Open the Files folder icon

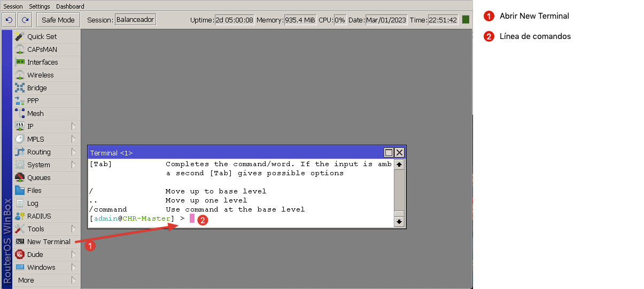pos(20,190)
